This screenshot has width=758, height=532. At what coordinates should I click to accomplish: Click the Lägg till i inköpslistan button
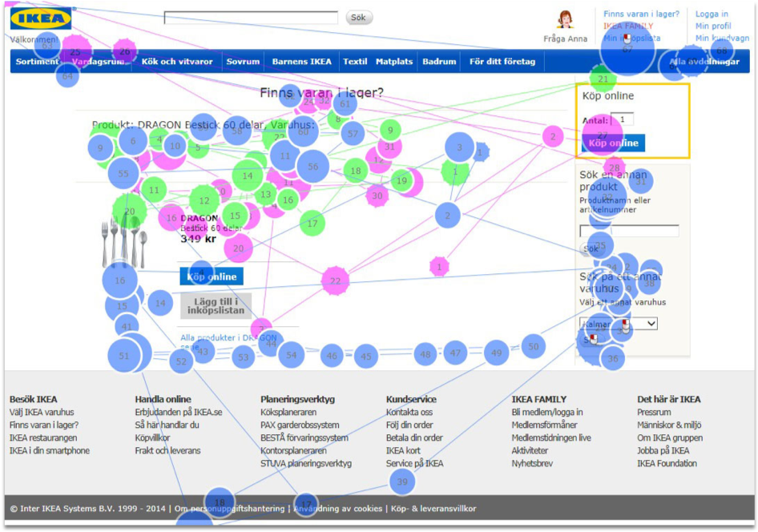click(x=215, y=306)
